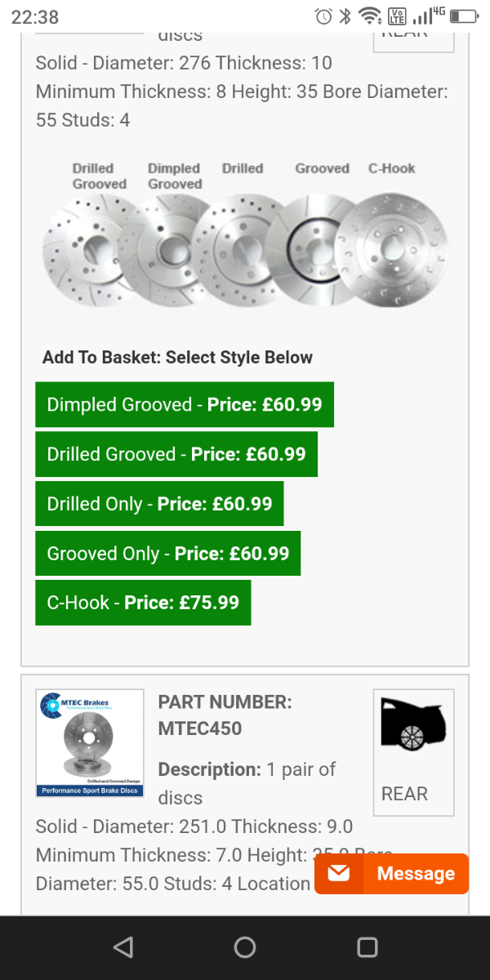Tap the Android back navigation icon
Viewport: 490px width, 980px height.
point(123,947)
